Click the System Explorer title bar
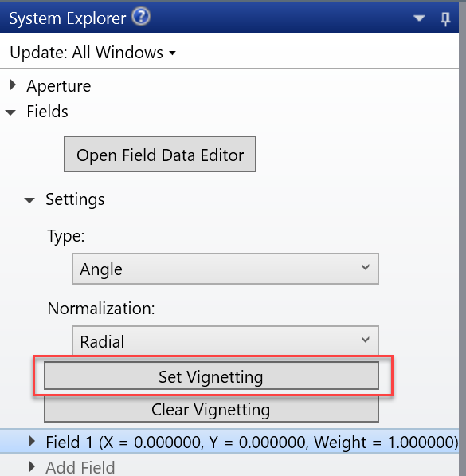 pos(229,18)
